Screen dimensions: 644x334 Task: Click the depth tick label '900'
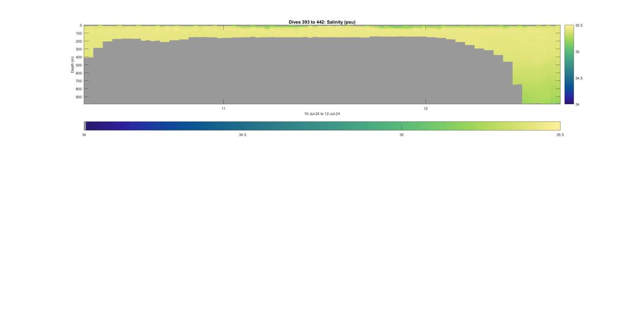(78, 97)
